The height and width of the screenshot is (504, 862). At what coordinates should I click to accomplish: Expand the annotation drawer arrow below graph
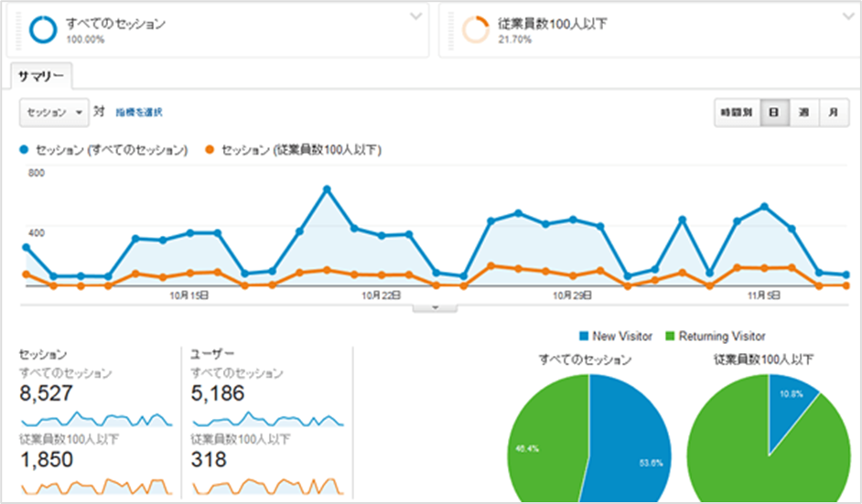pos(435,307)
